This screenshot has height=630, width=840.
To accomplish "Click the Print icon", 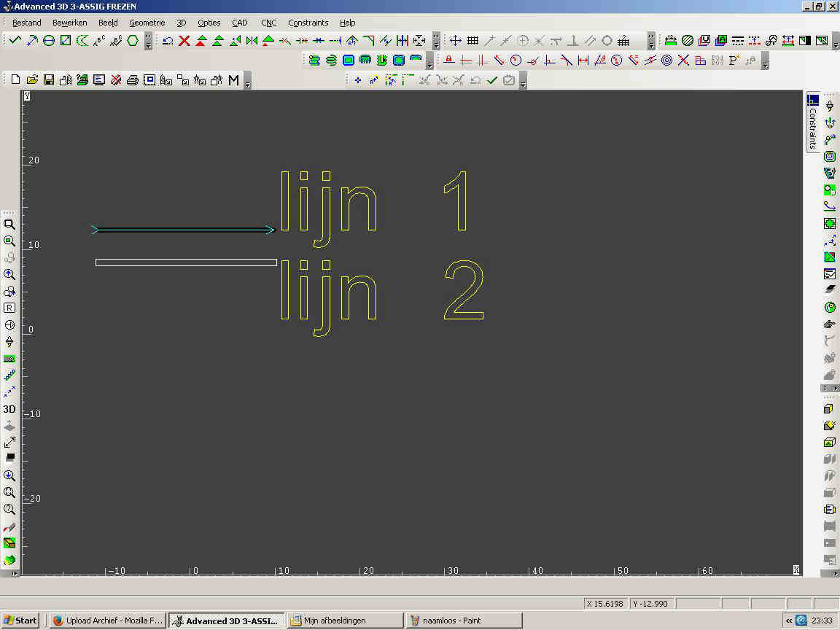I will (x=133, y=79).
